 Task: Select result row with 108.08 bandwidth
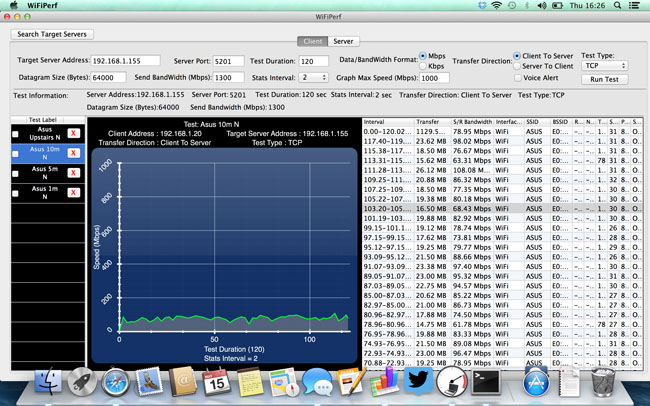click(x=502, y=170)
